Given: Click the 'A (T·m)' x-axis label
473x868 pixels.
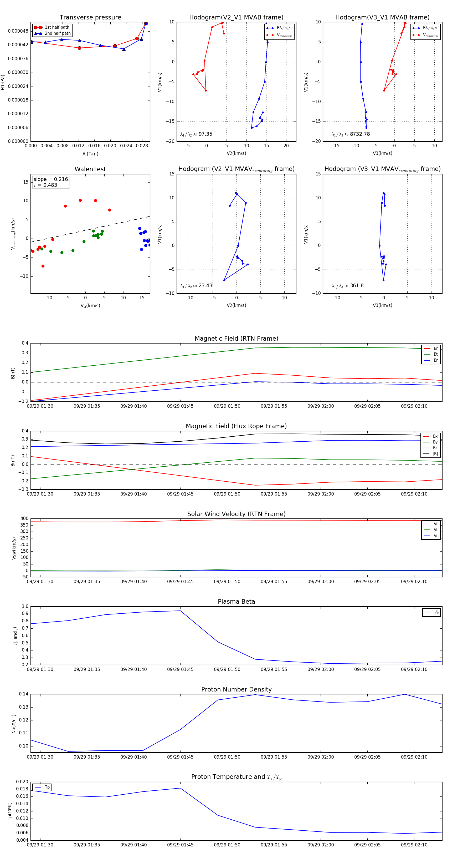Looking at the screenshot, I should click(x=90, y=154).
